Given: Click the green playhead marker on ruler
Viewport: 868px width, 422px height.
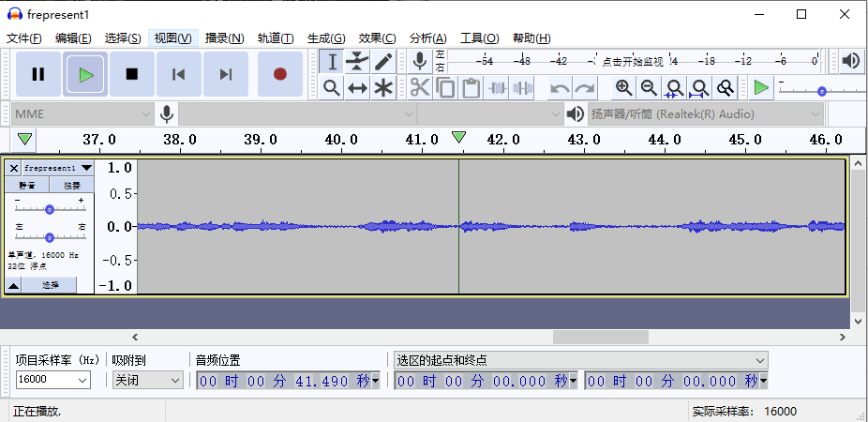Looking at the screenshot, I should pos(458,137).
